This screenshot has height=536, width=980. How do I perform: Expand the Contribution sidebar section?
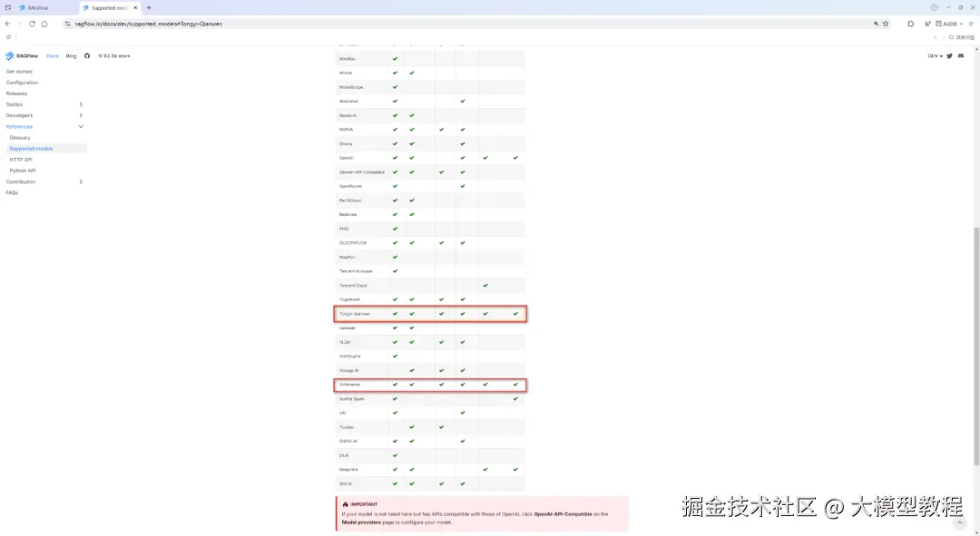coord(81,181)
